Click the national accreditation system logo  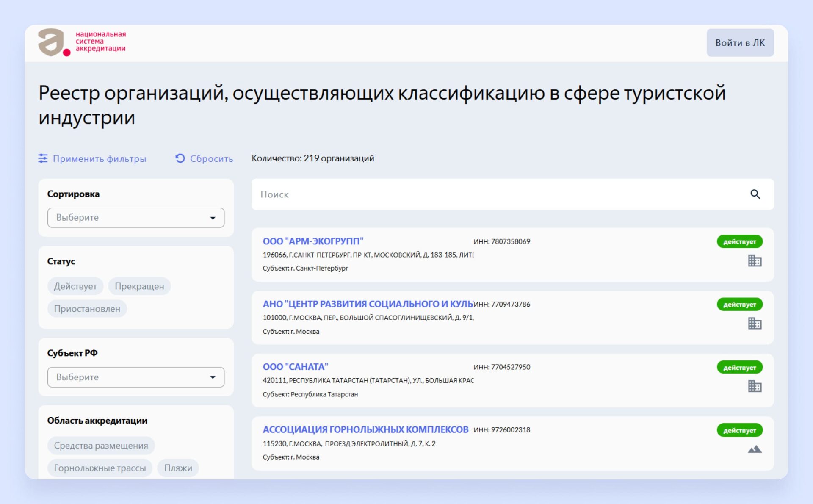coord(81,42)
